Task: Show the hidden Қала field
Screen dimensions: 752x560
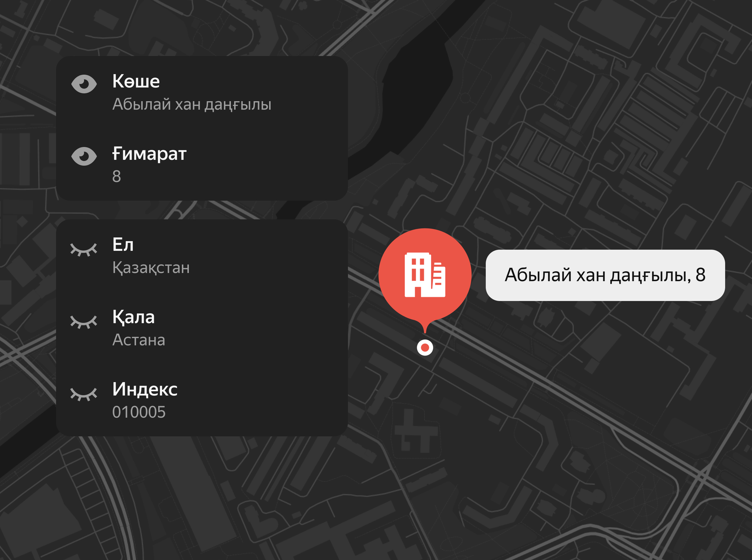Action: coord(84,322)
